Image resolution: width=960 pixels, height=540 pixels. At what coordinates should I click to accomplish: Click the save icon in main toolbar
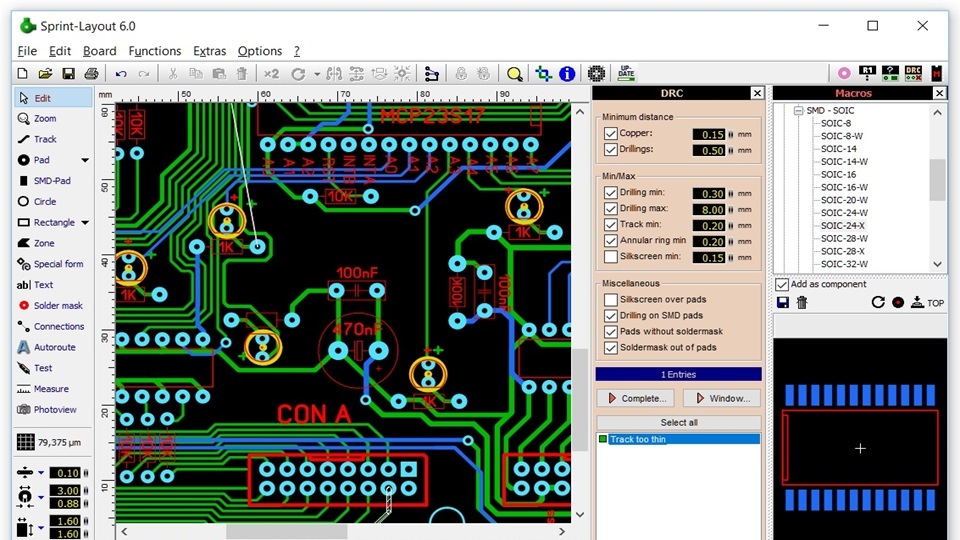(68, 74)
